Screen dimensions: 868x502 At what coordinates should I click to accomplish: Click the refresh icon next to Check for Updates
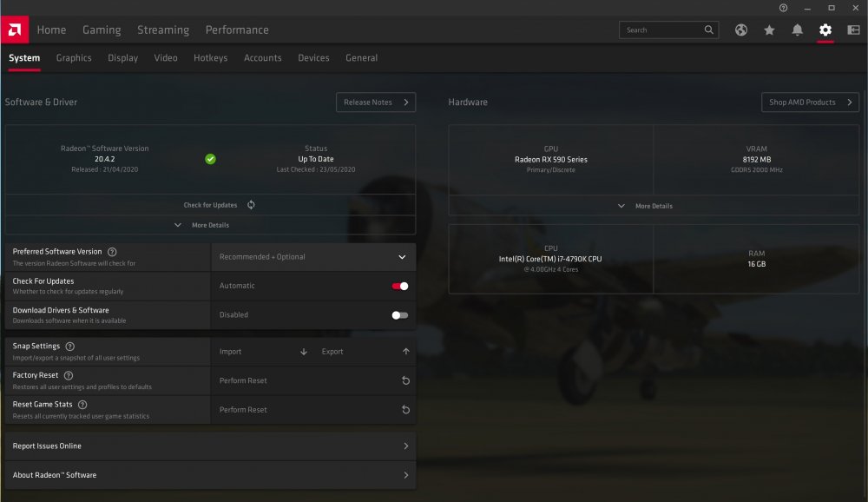[251, 205]
